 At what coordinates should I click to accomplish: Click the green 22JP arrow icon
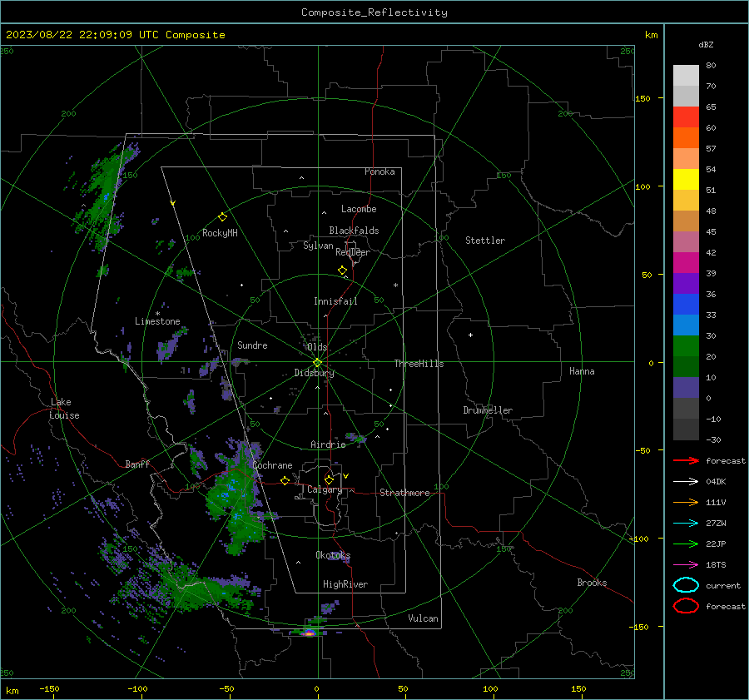(x=686, y=544)
